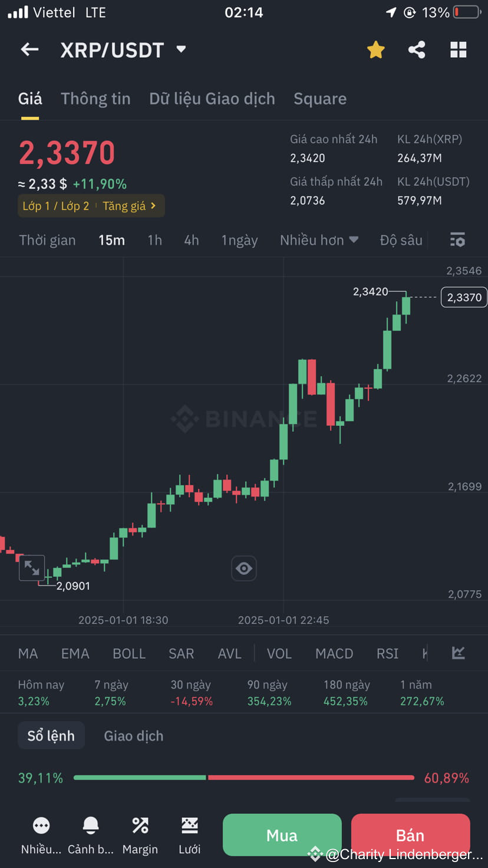Tap the back arrow icon
Screen dimensions: 488x868
[29, 50]
